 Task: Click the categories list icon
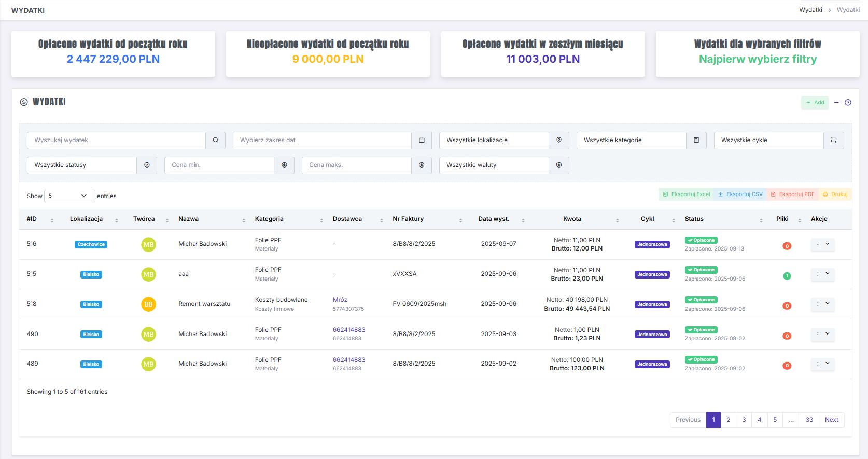coord(696,140)
